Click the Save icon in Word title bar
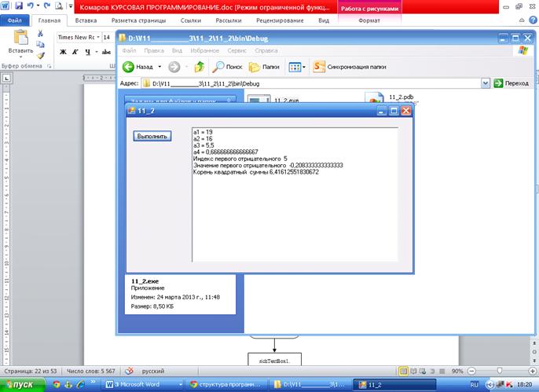 pos(19,6)
